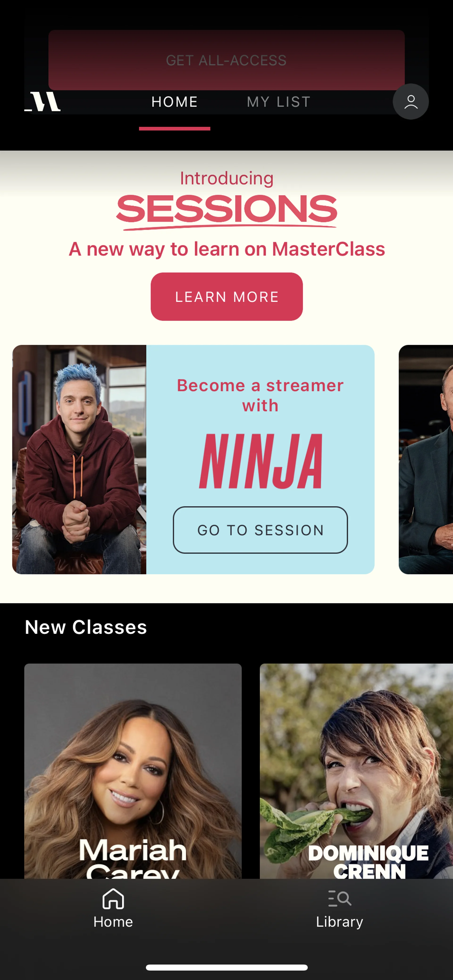This screenshot has height=980, width=453.
Task: Tap the Library label in bottom bar
Action: [x=340, y=922]
